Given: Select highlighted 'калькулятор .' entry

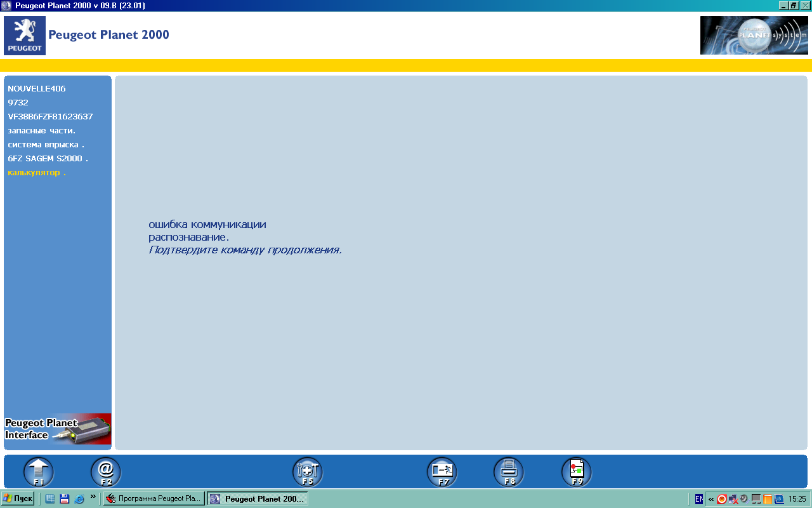Looking at the screenshot, I should [37, 173].
